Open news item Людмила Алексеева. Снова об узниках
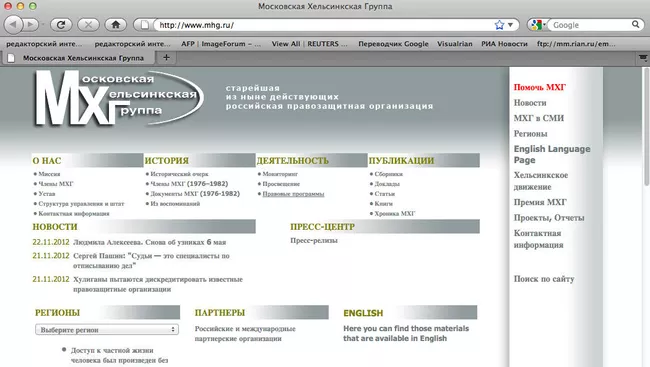This screenshot has width=650, height=367. (x=150, y=242)
